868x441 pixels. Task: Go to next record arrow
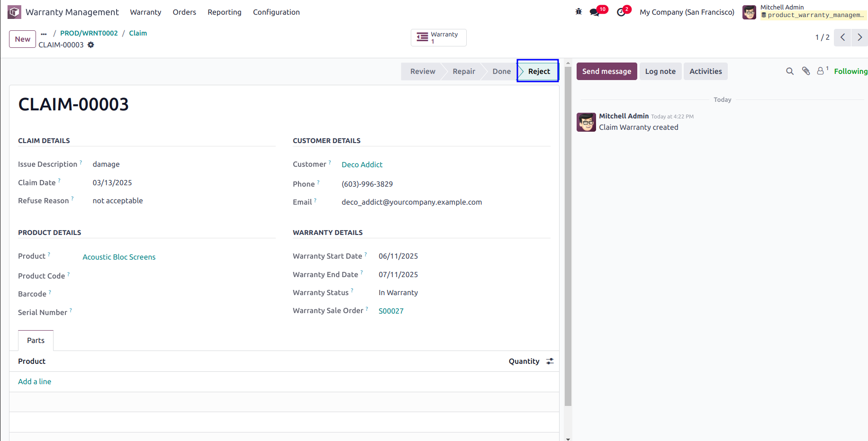(859, 37)
